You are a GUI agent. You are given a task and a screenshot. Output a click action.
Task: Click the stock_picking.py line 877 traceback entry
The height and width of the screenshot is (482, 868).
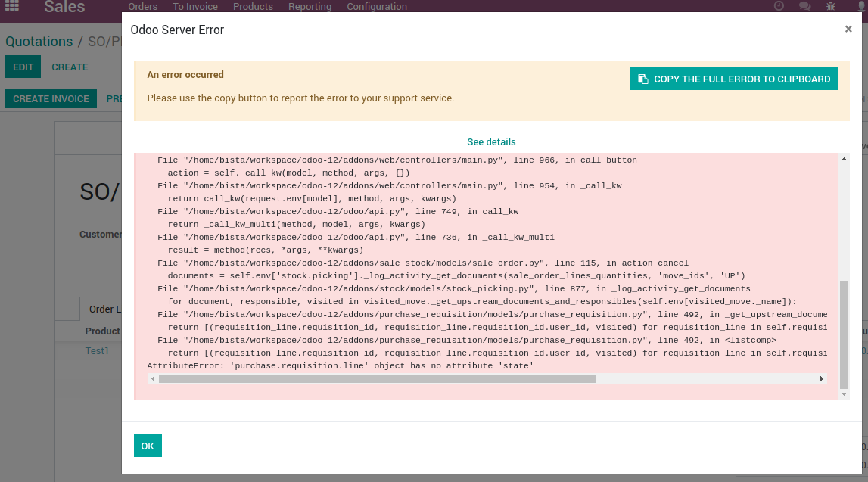point(454,288)
